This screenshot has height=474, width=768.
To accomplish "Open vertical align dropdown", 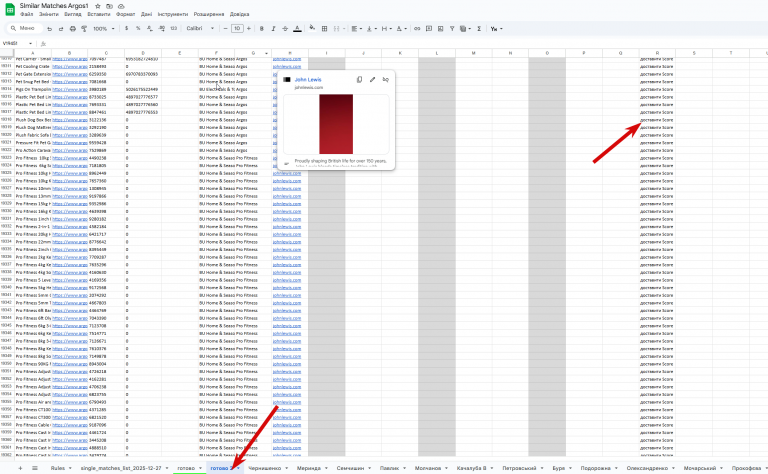I will [371, 28].
